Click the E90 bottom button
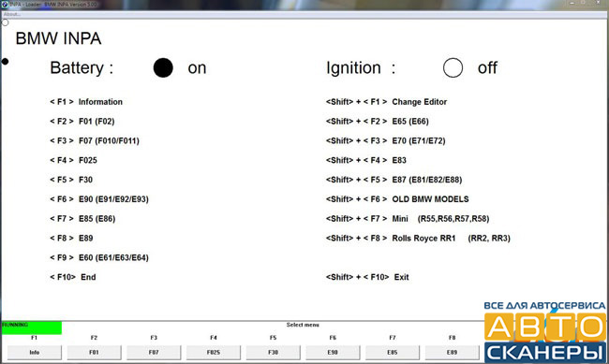This screenshot has width=609, height=364. 333,353
